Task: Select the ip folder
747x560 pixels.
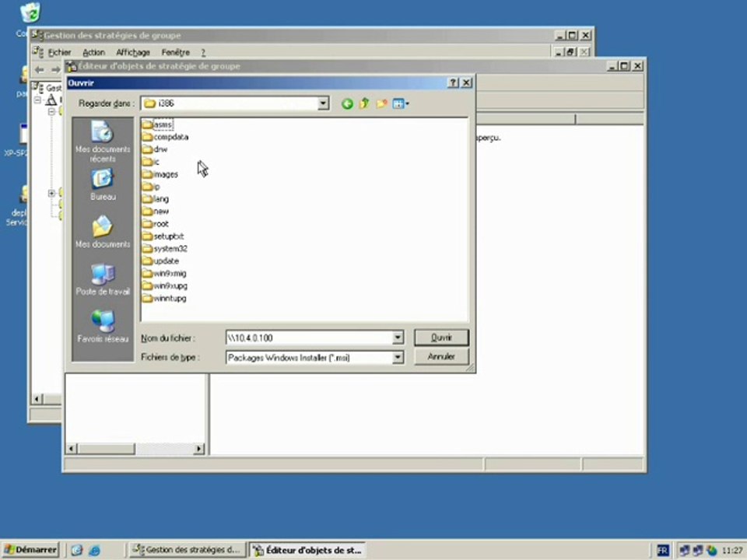Action: (151, 187)
